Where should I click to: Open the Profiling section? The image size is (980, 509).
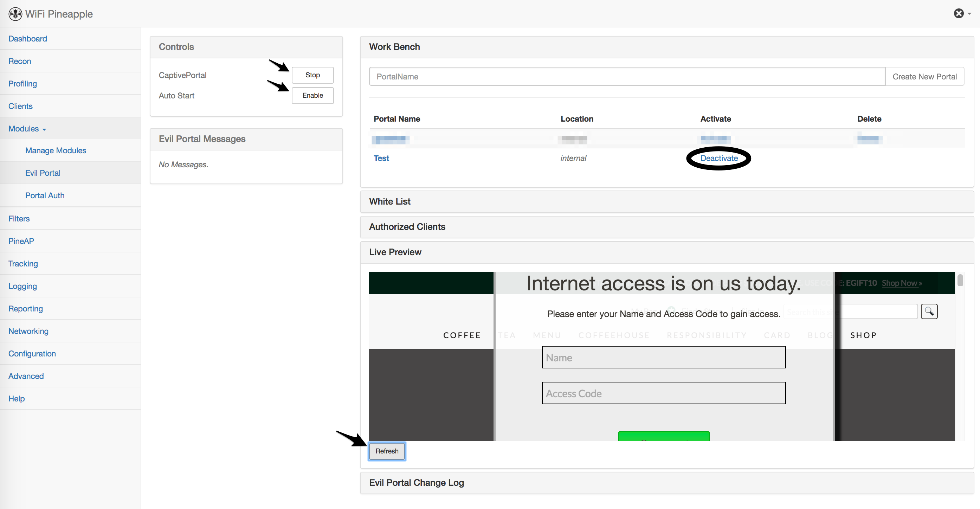click(x=22, y=83)
